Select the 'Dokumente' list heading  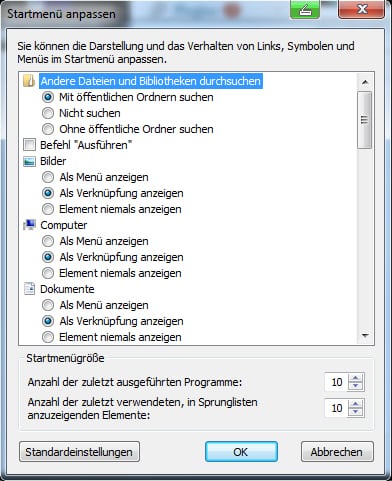pos(67,289)
